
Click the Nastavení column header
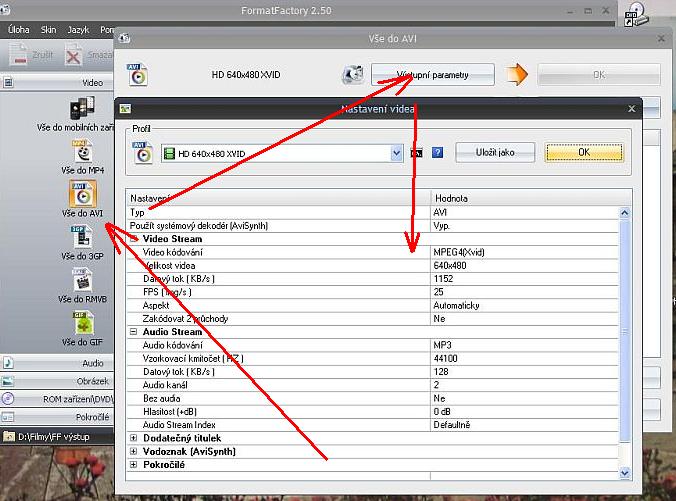[x=279, y=198]
